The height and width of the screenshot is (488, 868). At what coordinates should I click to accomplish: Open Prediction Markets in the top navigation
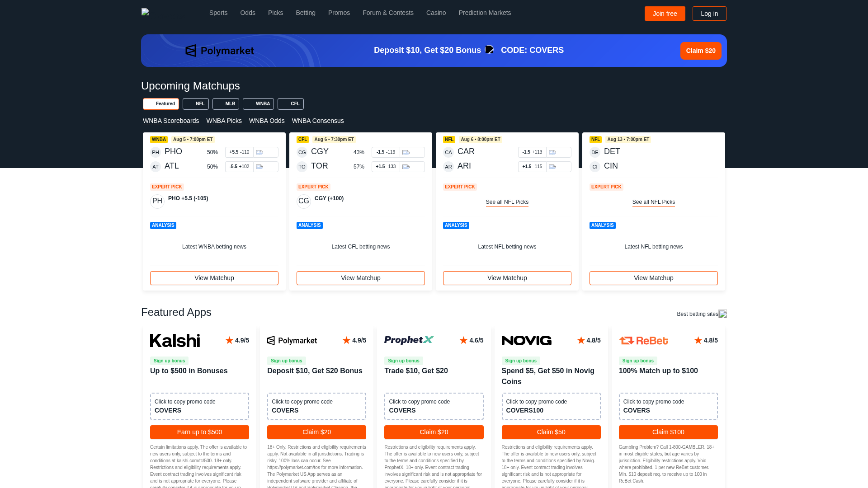click(x=485, y=13)
